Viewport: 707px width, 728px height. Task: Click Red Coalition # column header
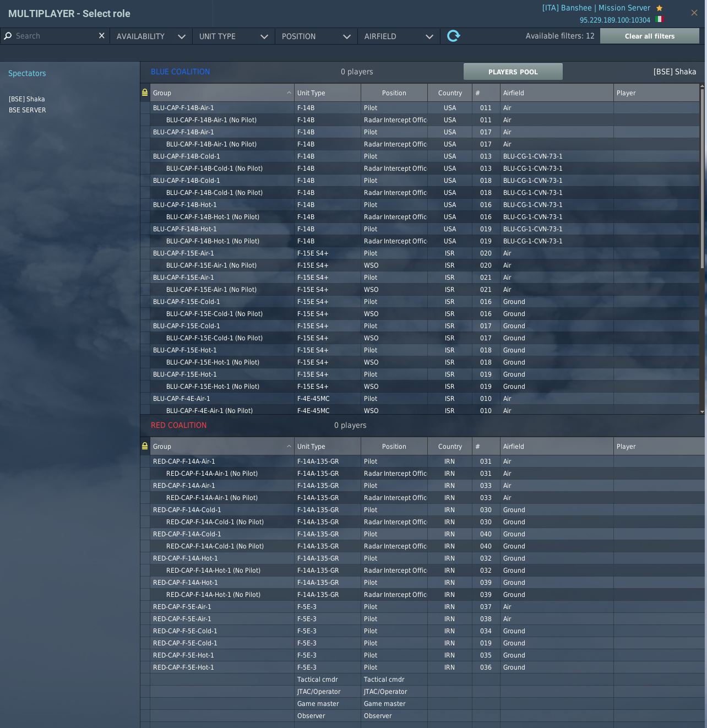(x=486, y=447)
